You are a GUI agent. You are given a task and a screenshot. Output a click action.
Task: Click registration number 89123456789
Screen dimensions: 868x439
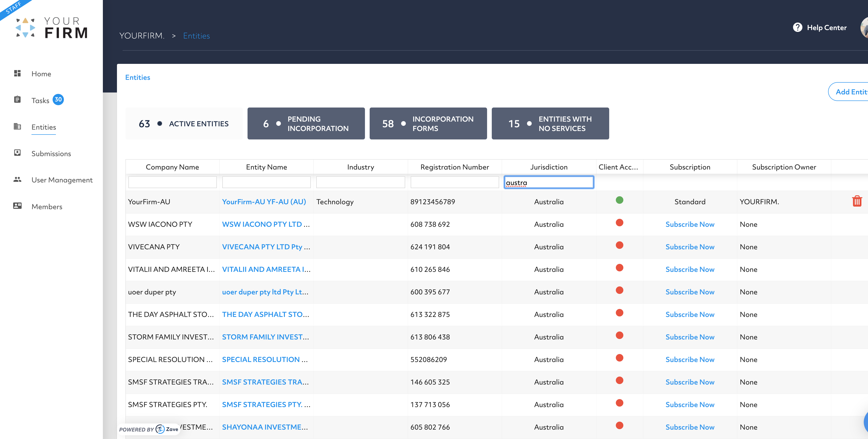pyautogui.click(x=433, y=202)
